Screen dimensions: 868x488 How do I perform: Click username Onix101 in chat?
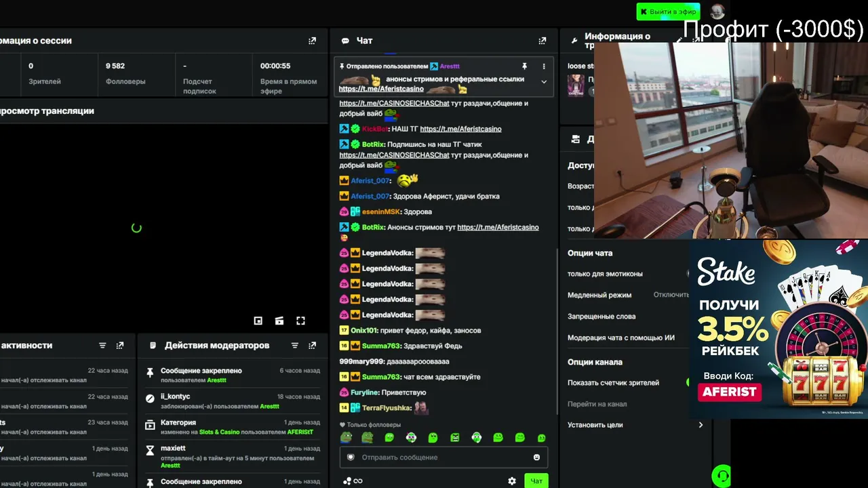[x=363, y=331]
